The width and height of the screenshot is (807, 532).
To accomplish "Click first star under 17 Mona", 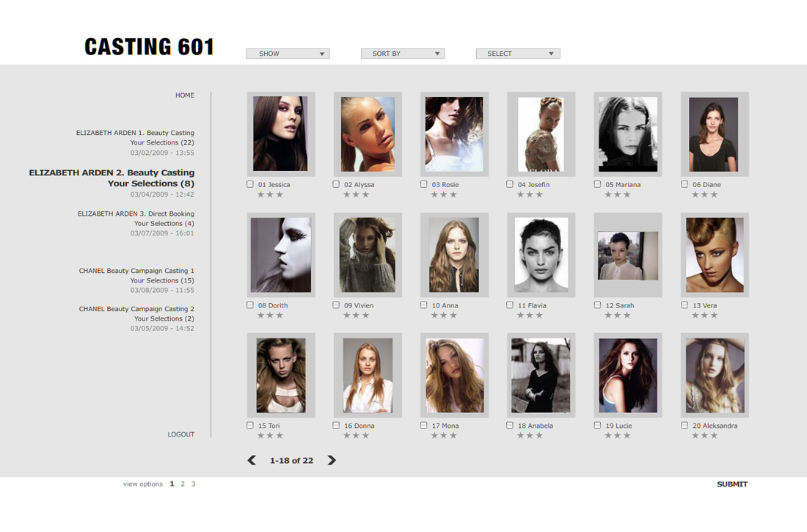I will point(435,436).
